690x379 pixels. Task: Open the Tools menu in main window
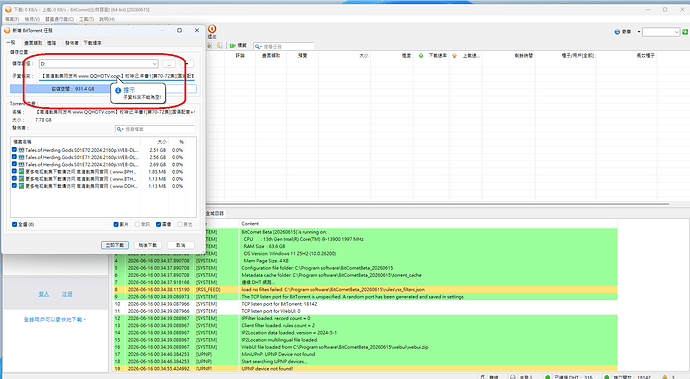(x=86, y=19)
